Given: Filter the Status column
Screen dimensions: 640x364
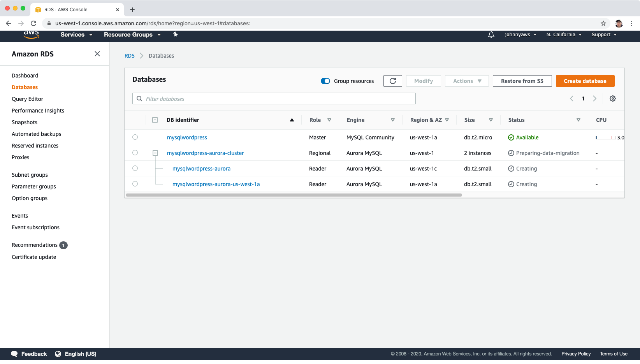Looking at the screenshot, I should (578, 120).
